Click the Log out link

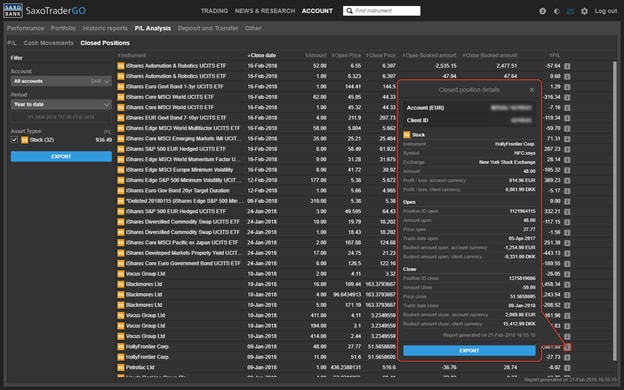pyautogui.click(x=606, y=11)
